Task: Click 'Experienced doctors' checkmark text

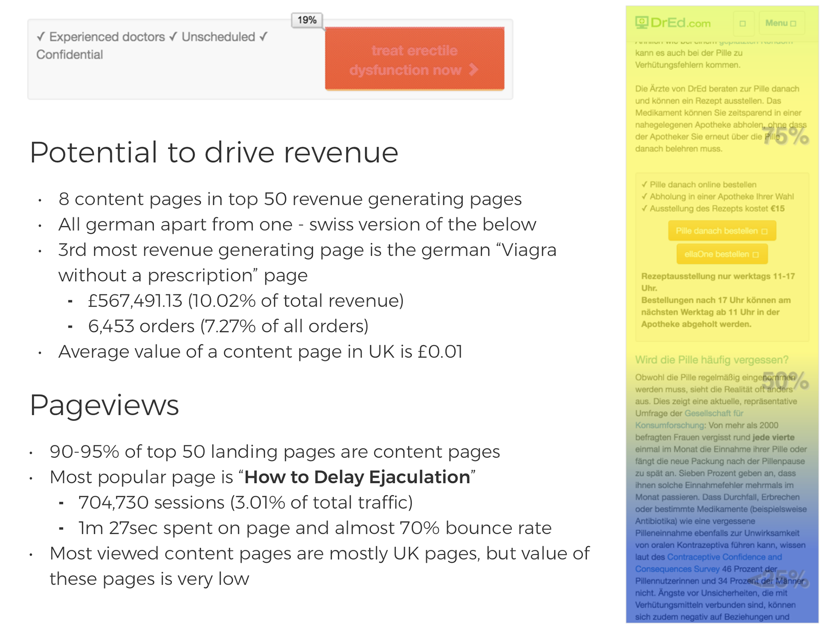Action: tap(101, 37)
